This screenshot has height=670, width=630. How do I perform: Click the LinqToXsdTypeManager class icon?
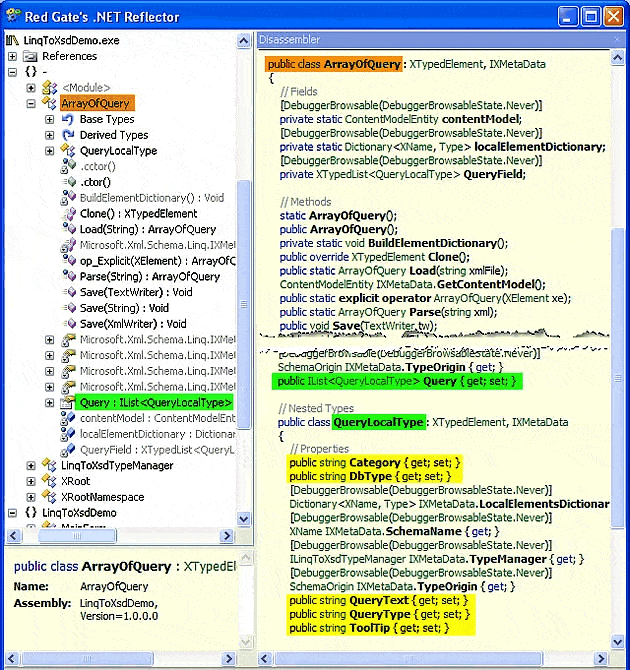[x=49, y=465]
